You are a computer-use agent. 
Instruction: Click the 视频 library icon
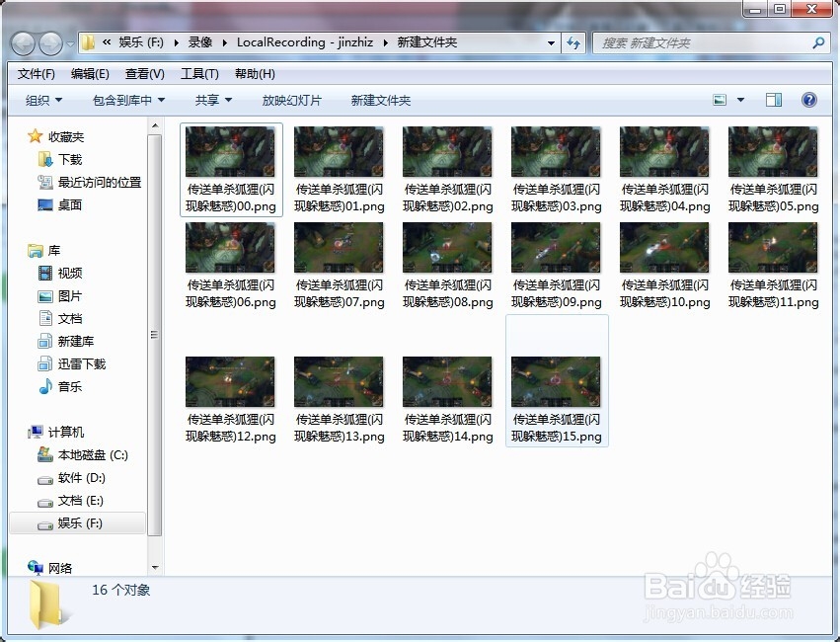click(45, 274)
